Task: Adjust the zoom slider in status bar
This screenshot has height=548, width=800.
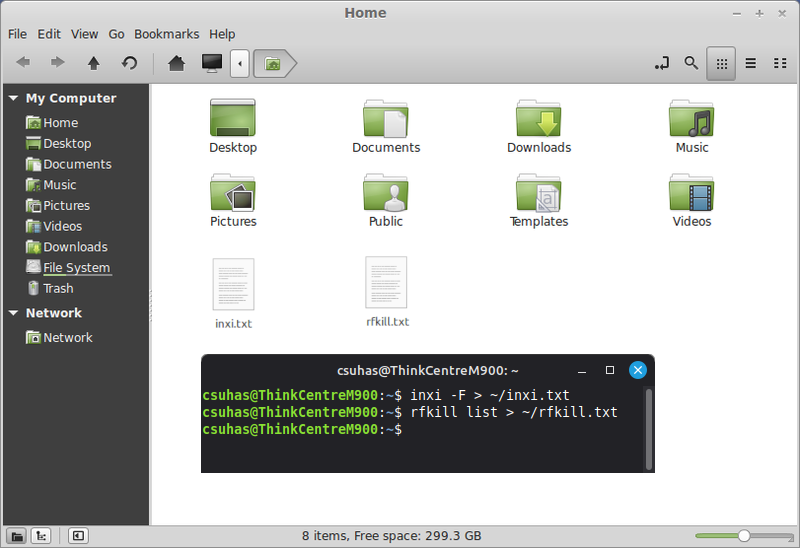Action: 743,536
